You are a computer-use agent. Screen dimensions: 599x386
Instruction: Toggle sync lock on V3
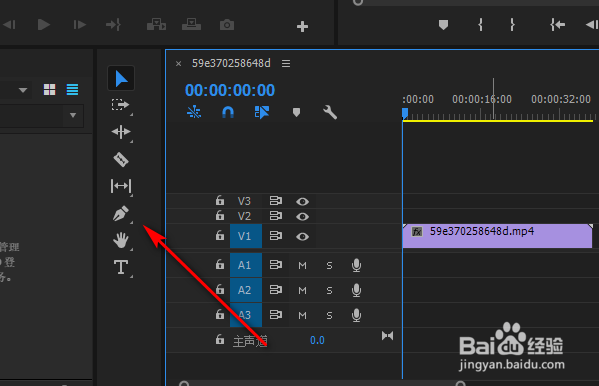click(x=275, y=201)
